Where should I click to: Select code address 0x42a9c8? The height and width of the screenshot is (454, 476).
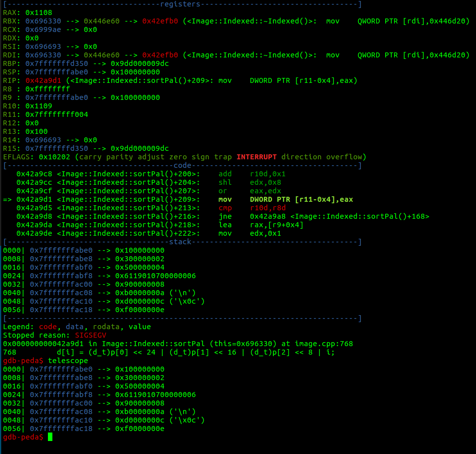[x=34, y=174]
